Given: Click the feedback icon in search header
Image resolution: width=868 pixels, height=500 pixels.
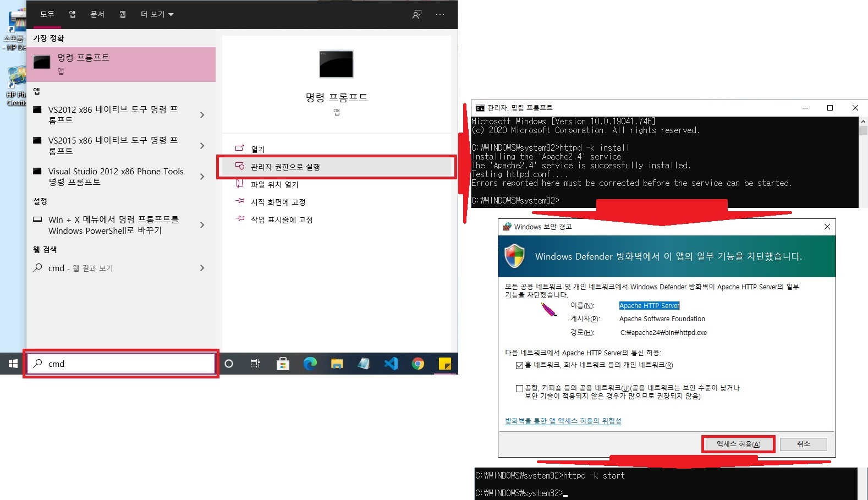Looking at the screenshot, I should tap(417, 14).
